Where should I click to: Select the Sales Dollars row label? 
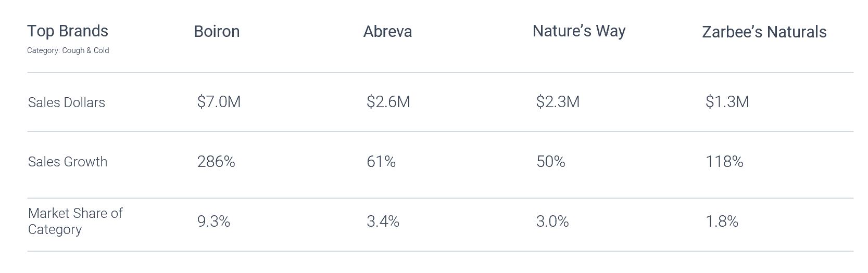click(67, 102)
